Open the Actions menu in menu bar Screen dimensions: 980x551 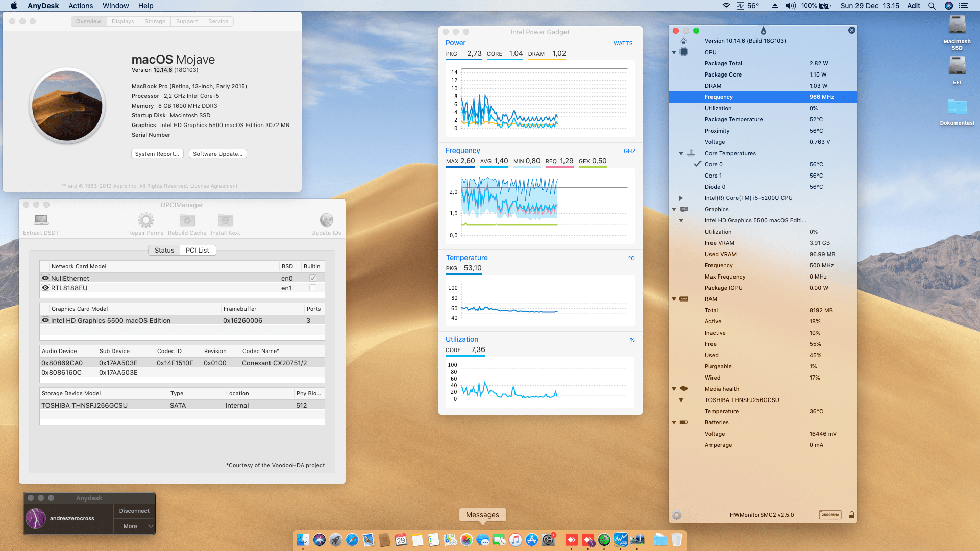(x=81, y=6)
